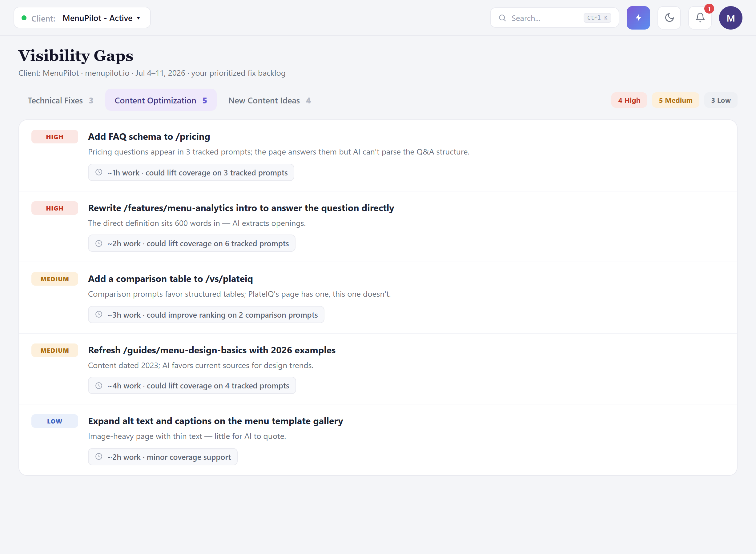This screenshot has width=756, height=554.
Task: Toggle dark mode with the moon icon
Action: tap(669, 18)
